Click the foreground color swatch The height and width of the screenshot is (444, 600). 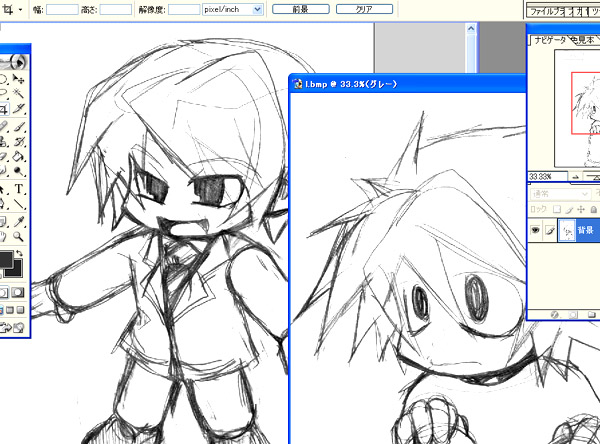point(5,259)
